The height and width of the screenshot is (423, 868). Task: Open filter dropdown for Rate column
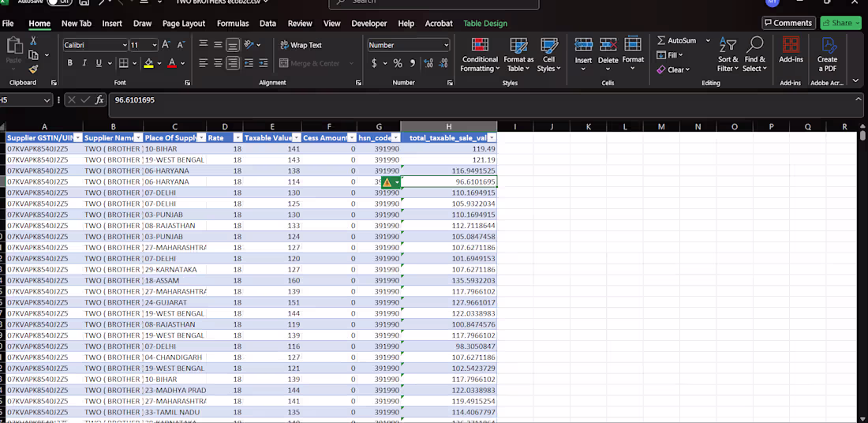click(238, 138)
